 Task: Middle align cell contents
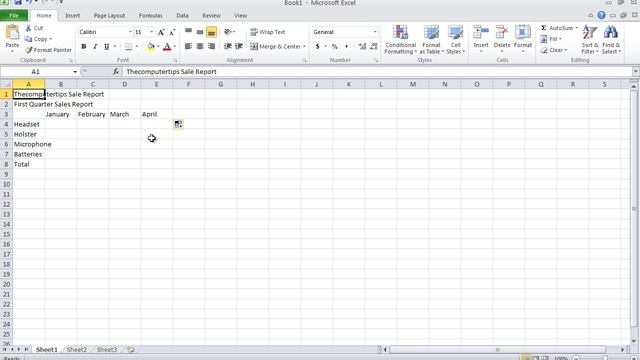[x=200, y=32]
